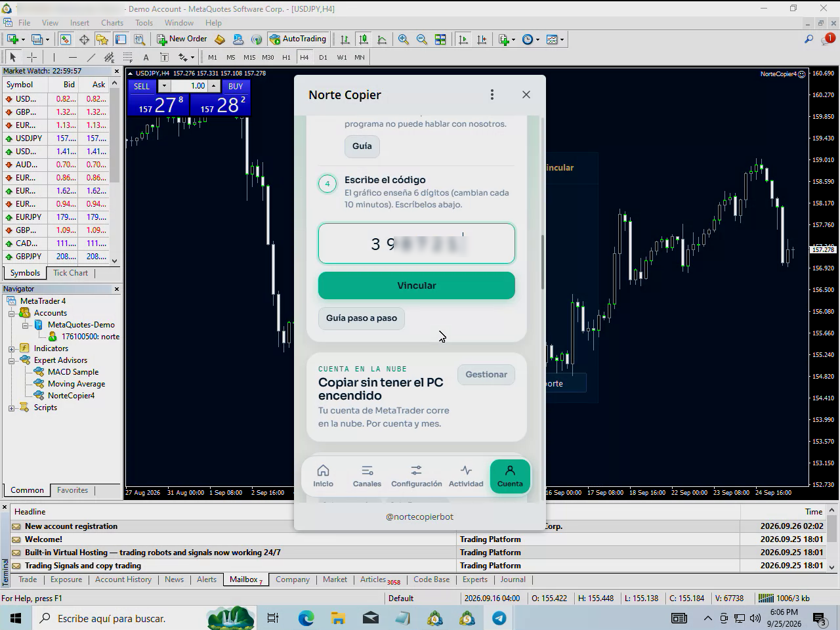Select NorteCopier4 expert advisor in Navigator
The height and width of the screenshot is (630, 840).
click(71, 396)
